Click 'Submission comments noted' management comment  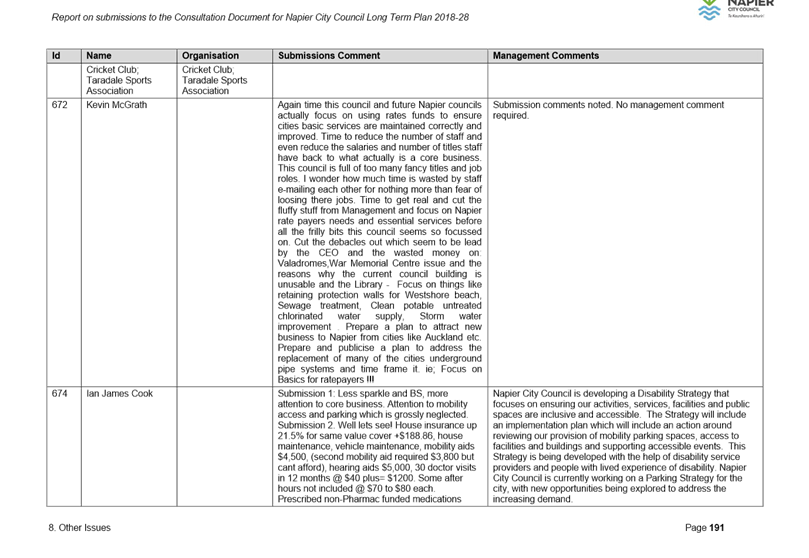point(608,110)
